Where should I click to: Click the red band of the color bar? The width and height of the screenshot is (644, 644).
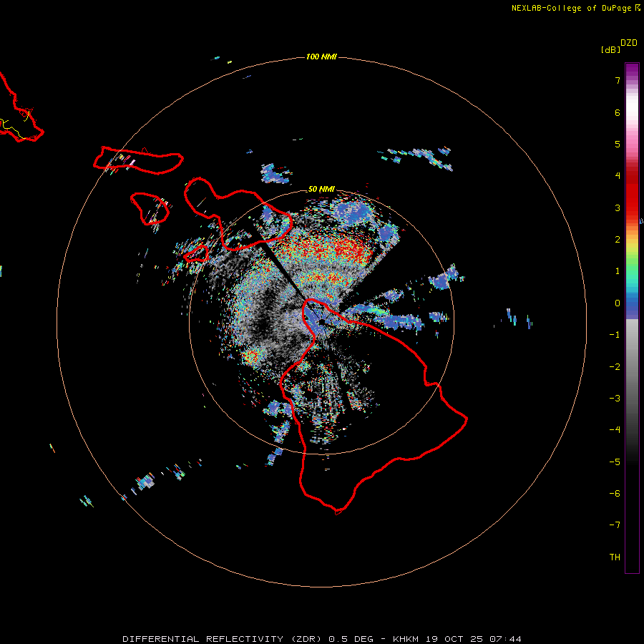click(x=632, y=193)
